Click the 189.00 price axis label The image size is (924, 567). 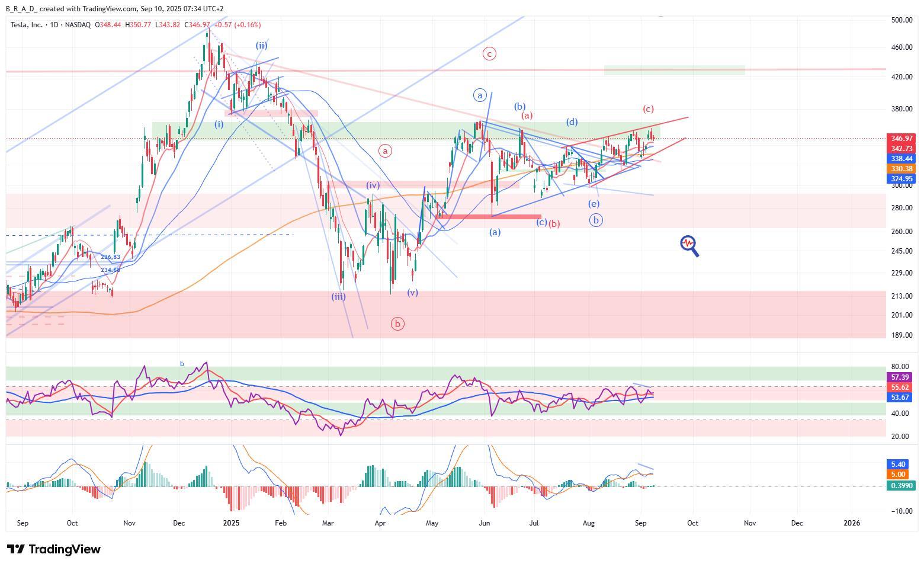pyautogui.click(x=901, y=335)
